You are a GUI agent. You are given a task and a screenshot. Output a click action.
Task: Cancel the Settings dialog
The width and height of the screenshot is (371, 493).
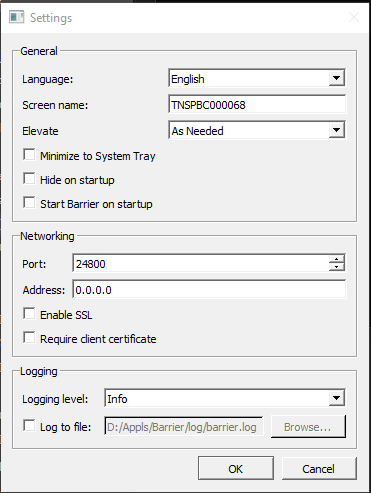pos(319,468)
